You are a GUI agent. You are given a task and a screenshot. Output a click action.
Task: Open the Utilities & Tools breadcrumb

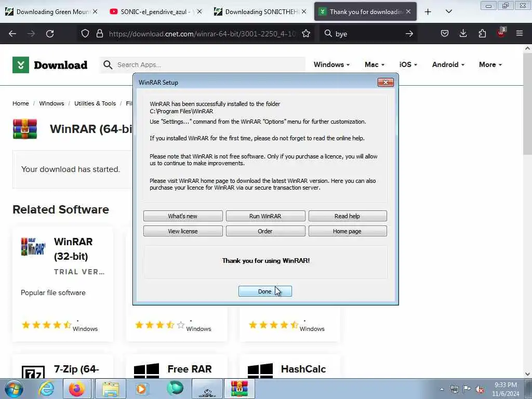coord(95,103)
